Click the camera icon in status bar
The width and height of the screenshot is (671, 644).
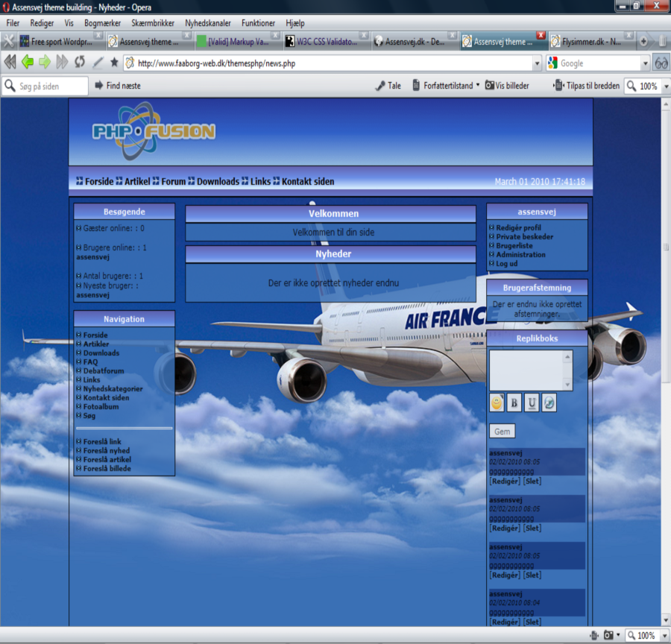[608, 636]
